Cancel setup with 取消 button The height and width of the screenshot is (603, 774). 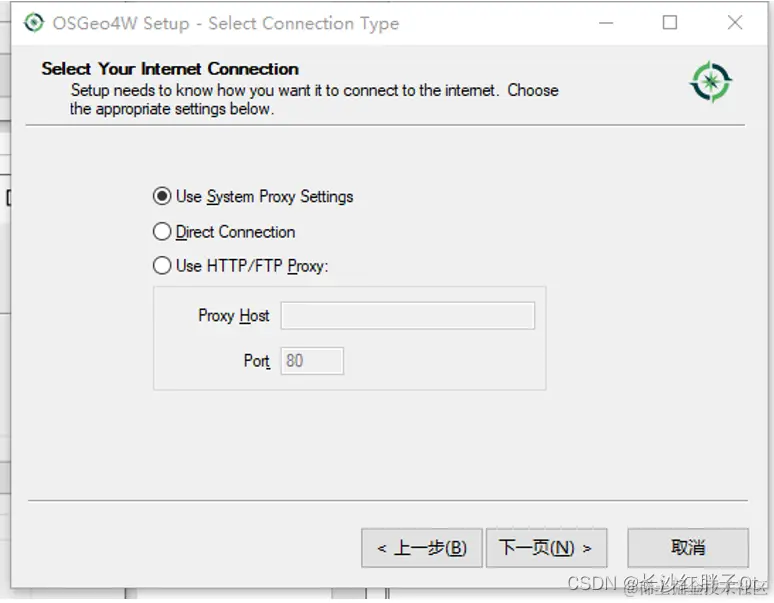(x=688, y=548)
